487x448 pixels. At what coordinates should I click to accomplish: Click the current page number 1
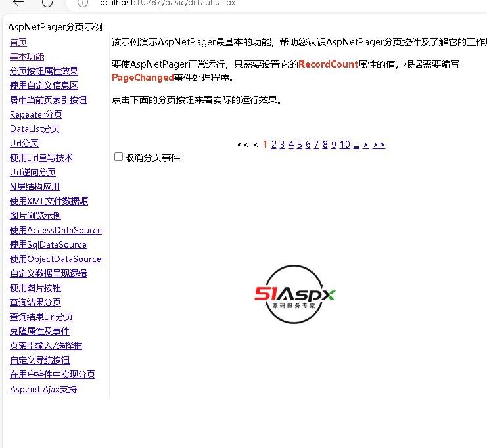pyautogui.click(x=265, y=145)
